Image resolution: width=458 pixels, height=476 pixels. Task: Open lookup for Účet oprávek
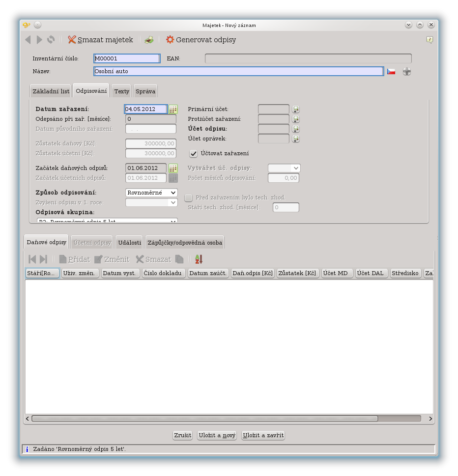pos(296,139)
